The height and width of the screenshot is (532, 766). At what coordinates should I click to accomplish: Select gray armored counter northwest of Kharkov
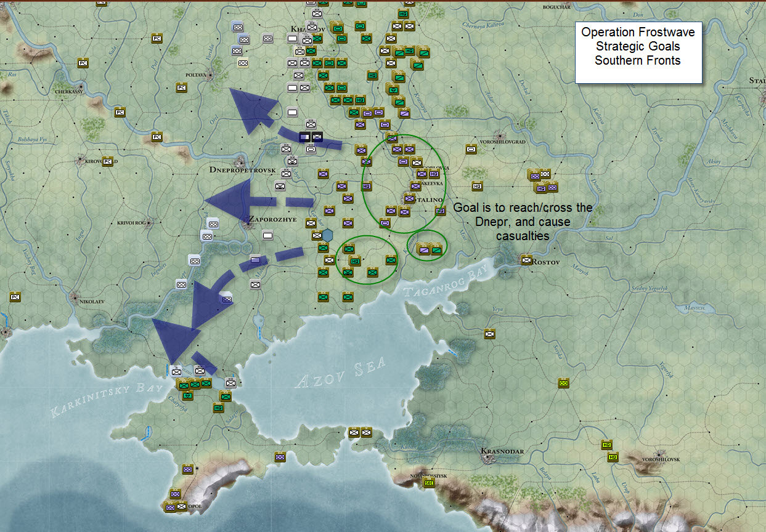point(267,38)
